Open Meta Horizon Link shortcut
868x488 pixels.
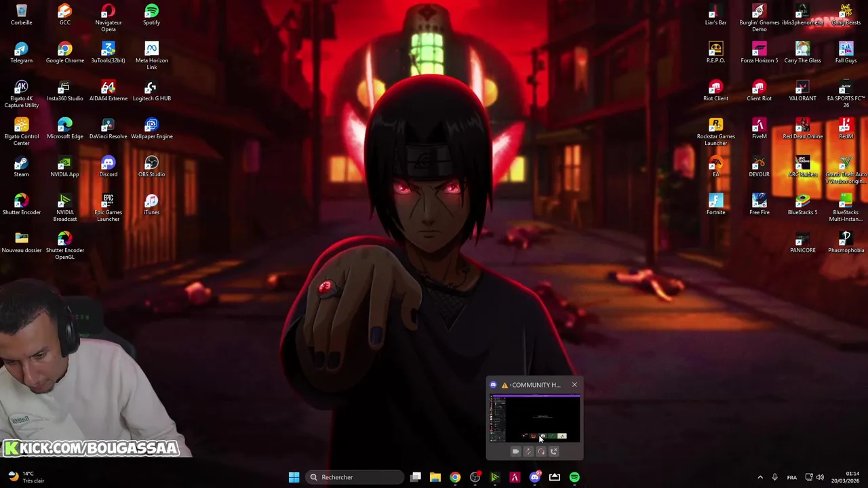151,56
